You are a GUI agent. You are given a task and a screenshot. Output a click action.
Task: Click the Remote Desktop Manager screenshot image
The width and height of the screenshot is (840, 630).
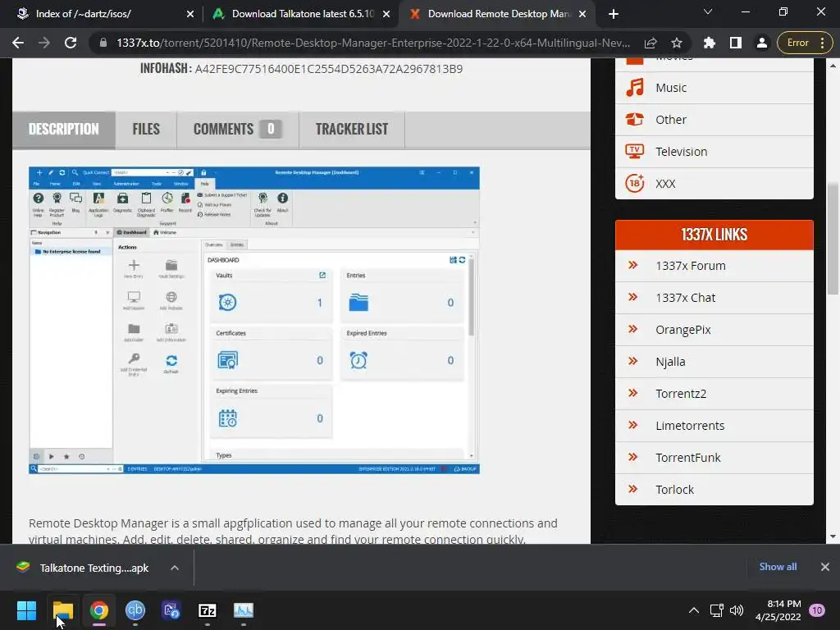(254, 321)
